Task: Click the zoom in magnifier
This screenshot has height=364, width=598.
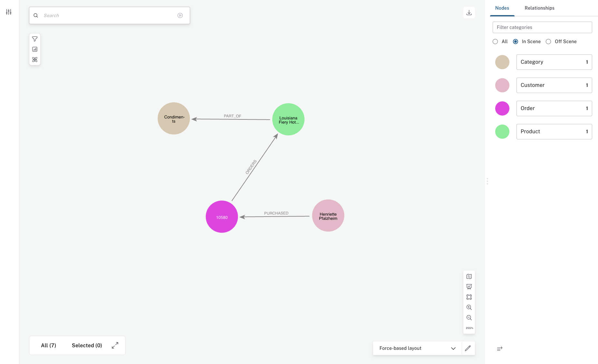Action: point(469,307)
